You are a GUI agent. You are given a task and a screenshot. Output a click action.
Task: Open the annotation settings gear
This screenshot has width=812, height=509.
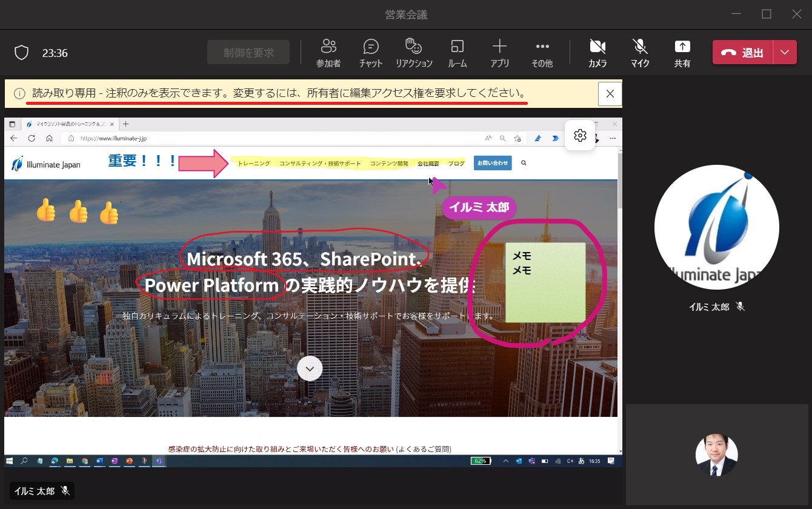[580, 135]
